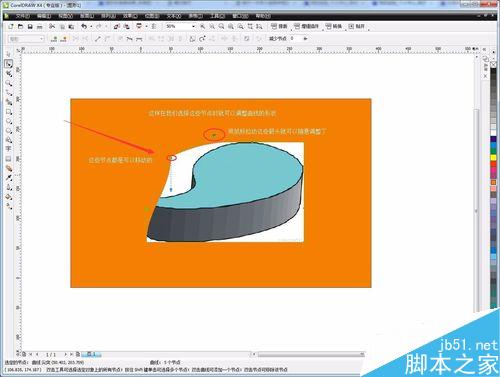Select the Pick tool in toolbox
Screen dimensions: 500x377
(9, 54)
